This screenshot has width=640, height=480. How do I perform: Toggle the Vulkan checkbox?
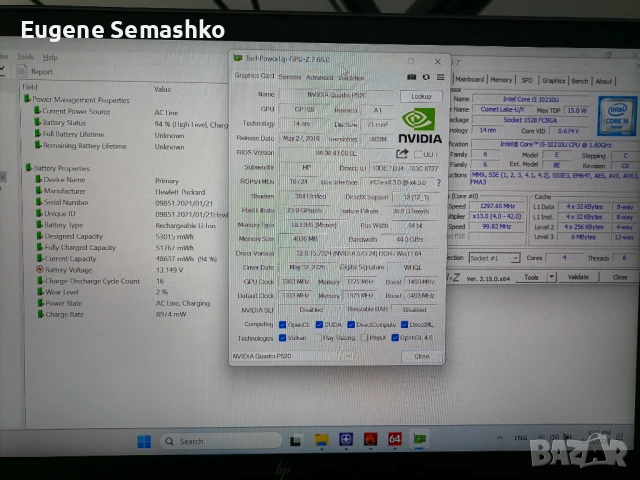point(281,338)
